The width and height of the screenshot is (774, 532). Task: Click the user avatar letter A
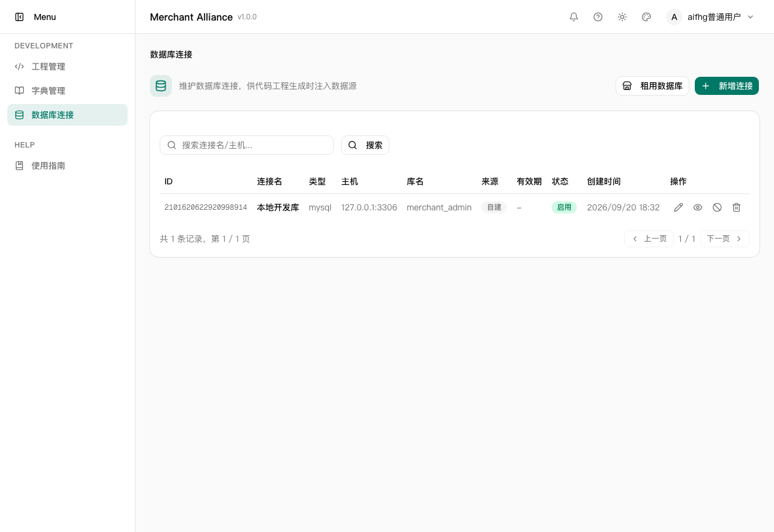pos(674,17)
